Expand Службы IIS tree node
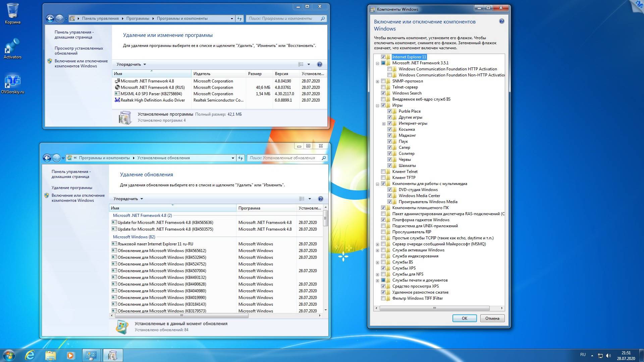 click(x=377, y=262)
